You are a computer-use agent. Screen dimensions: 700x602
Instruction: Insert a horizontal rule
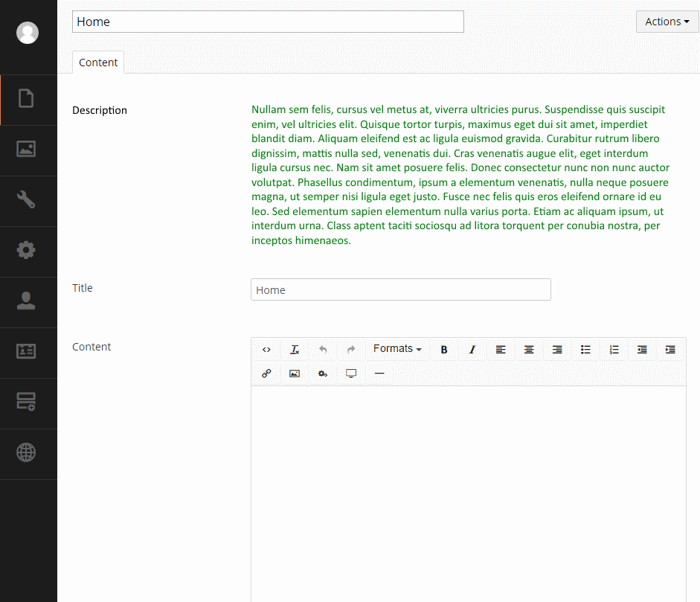[379, 374]
